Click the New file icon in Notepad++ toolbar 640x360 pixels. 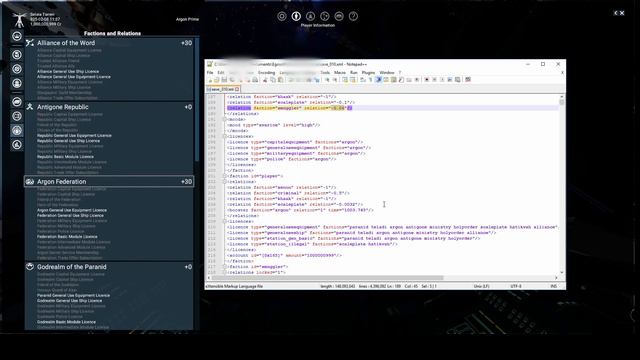coord(210,80)
